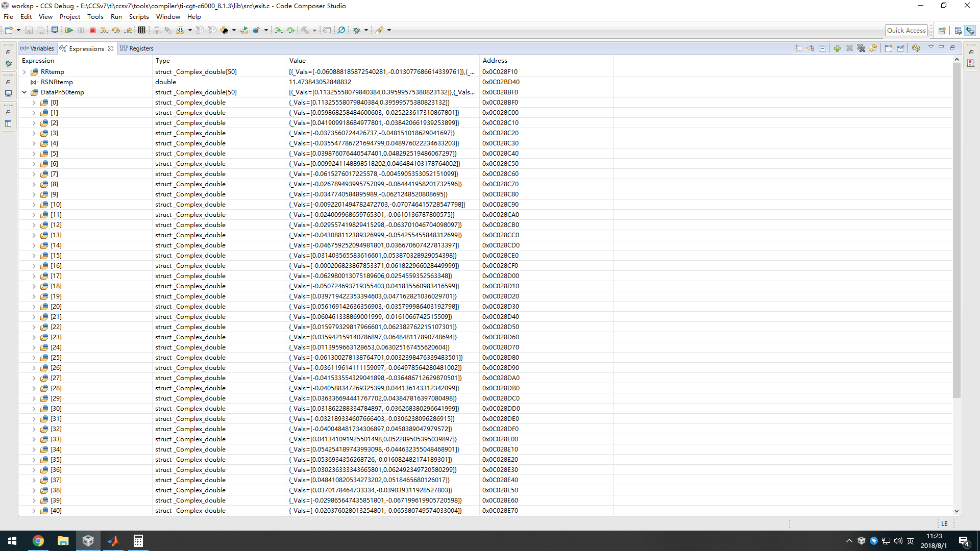The width and height of the screenshot is (980, 551).
Task: Click the Value column header
Action: tap(298, 60)
